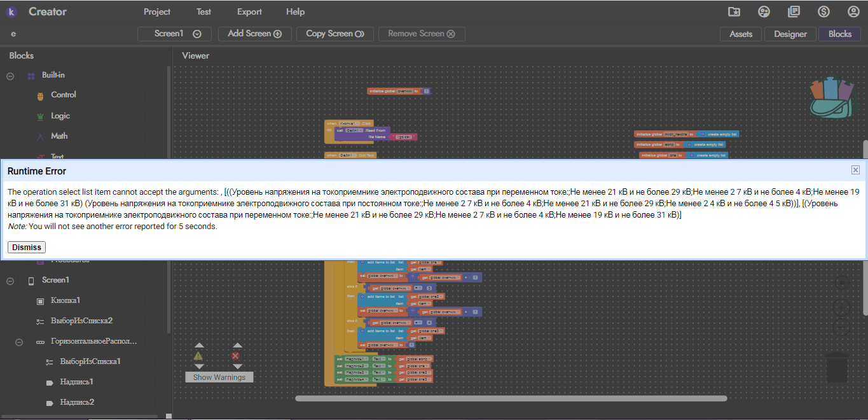Click the red error X indicator
Image resolution: width=868 pixels, height=420 pixels.
pyautogui.click(x=236, y=356)
